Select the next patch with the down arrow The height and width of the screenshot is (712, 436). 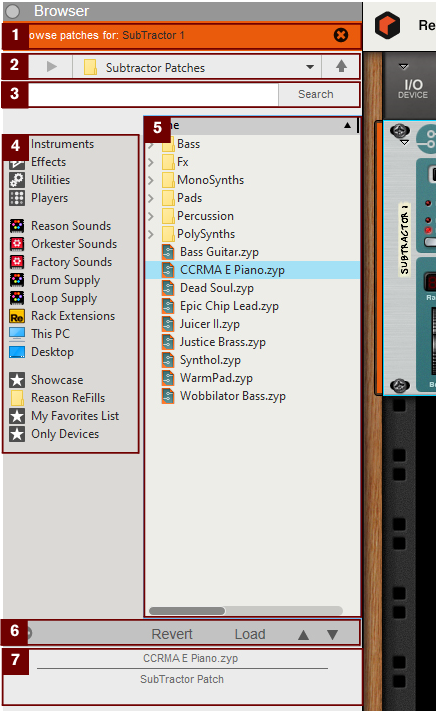[x=332, y=634]
